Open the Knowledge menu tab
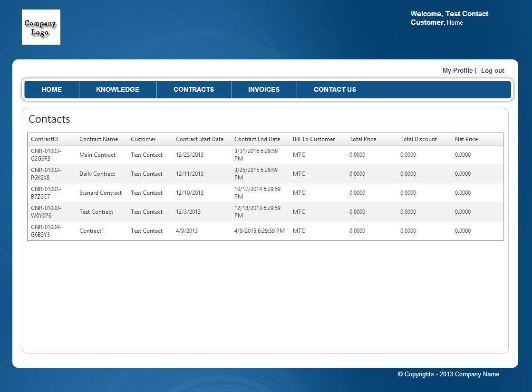The height and width of the screenshot is (392, 532). (x=117, y=89)
